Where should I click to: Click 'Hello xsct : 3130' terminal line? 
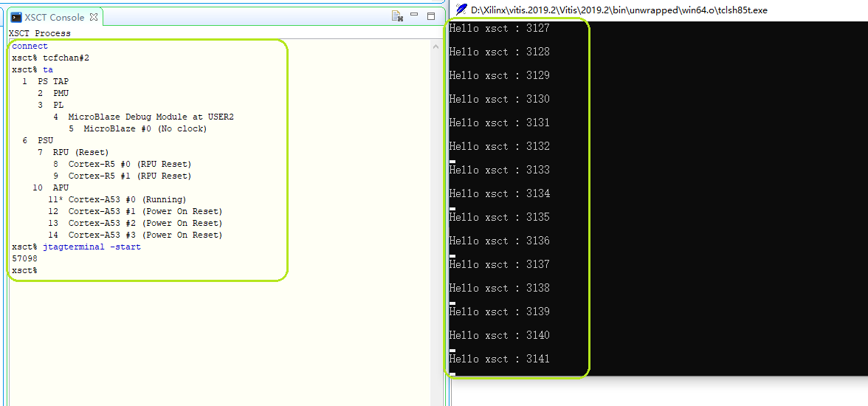[x=499, y=99]
